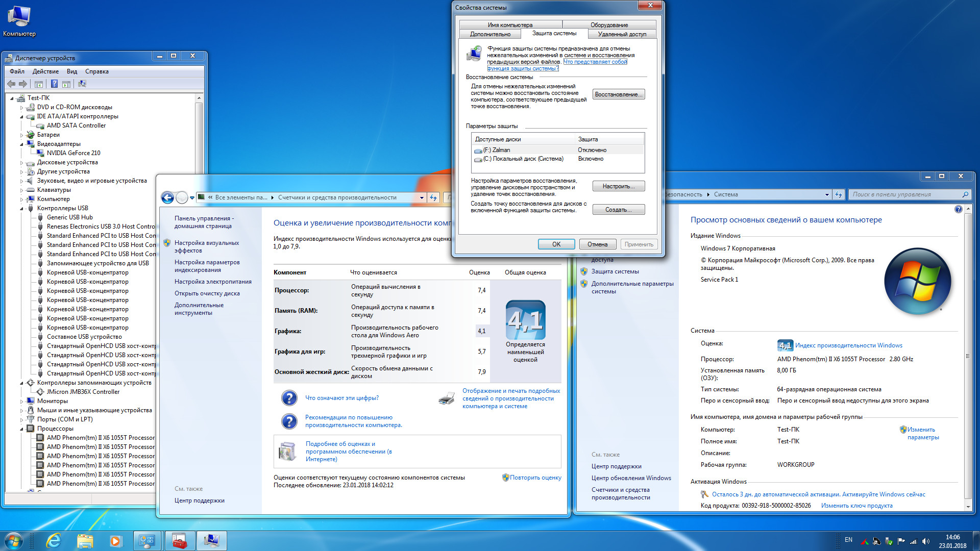The image size is (980, 551).
Task: Switch to Удаленный доступ tab
Action: (x=622, y=34)
